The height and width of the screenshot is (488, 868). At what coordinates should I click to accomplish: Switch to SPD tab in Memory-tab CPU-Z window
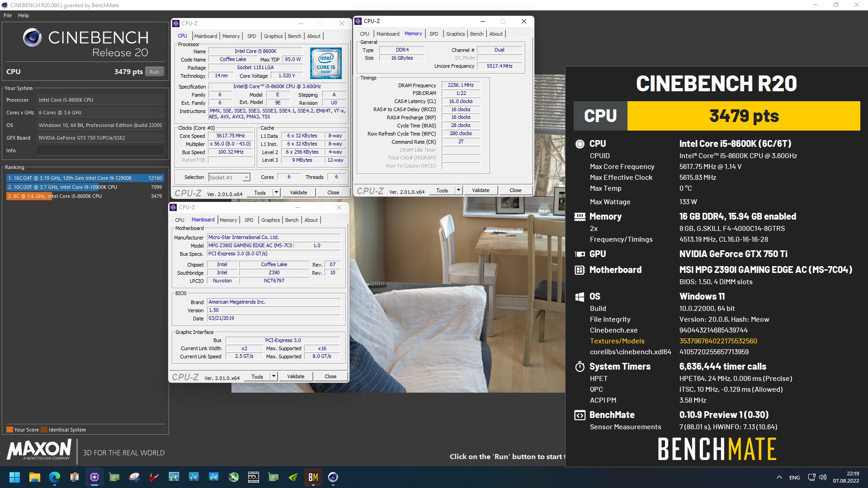(434, 34)
